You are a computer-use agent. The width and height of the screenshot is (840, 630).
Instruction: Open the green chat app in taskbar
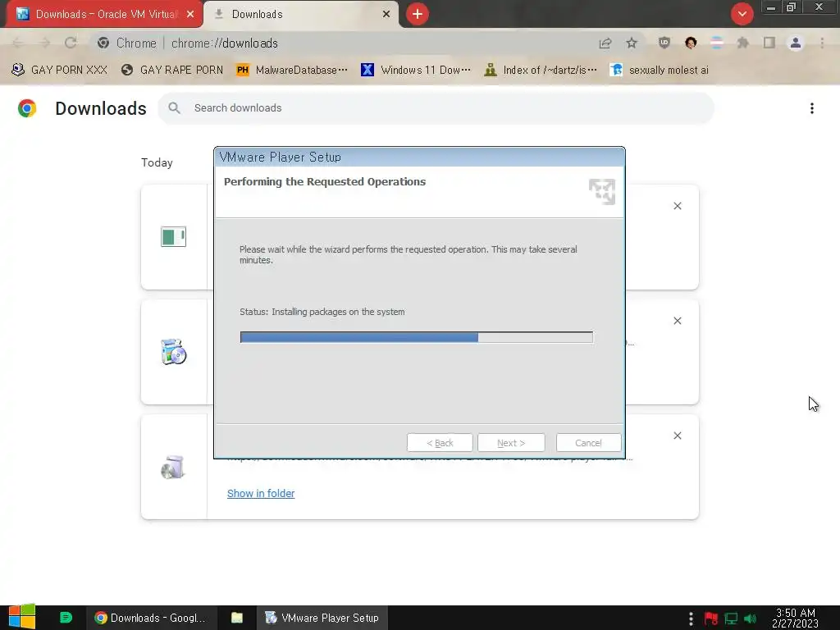click(x=66, y=618)
